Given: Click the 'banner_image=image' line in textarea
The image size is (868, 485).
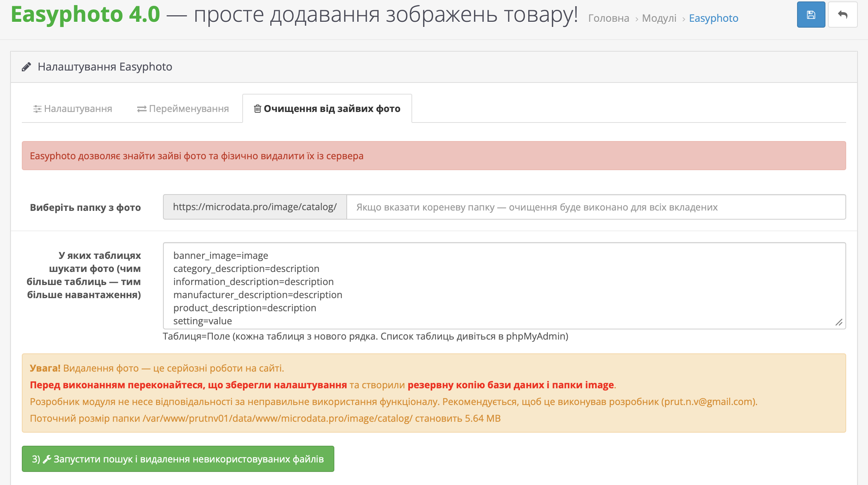Looking at the screenshot, I should point(220,256).
